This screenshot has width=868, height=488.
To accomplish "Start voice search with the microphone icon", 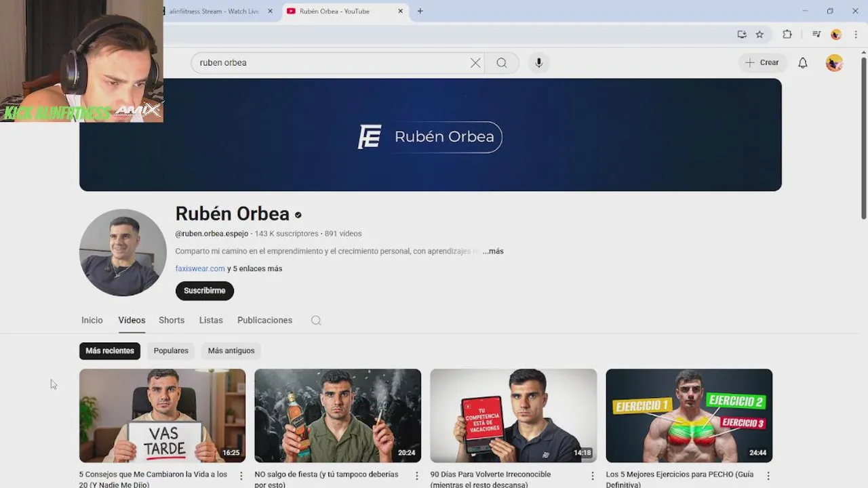I will coord(538,63).
